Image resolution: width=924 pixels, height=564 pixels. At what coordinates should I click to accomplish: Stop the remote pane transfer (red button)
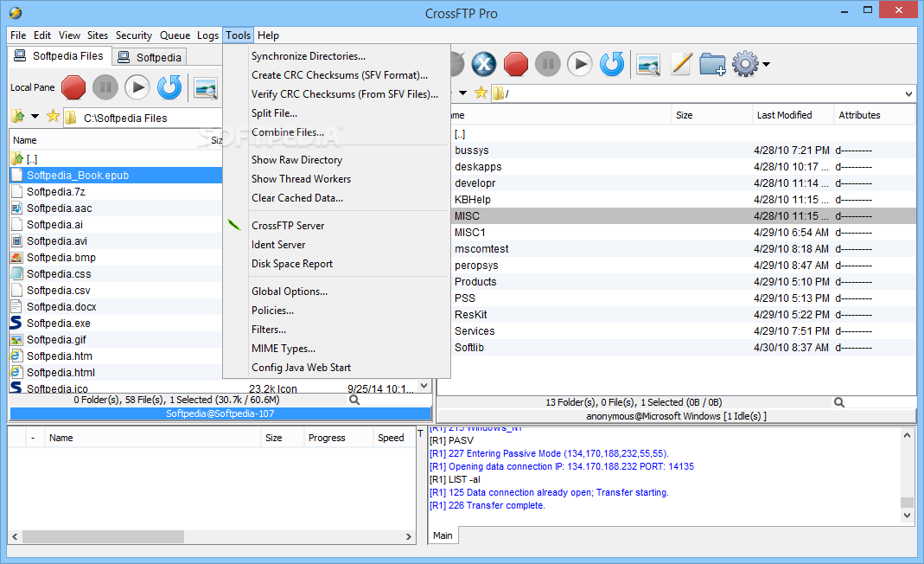(516, 64)
